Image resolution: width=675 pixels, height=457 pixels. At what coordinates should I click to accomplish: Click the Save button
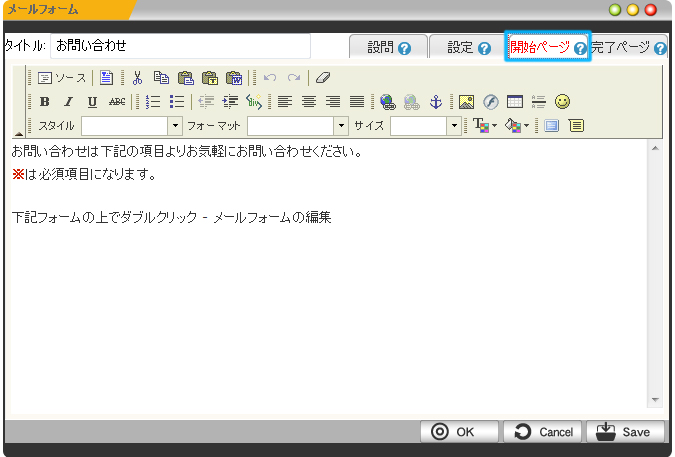[625, 432]
